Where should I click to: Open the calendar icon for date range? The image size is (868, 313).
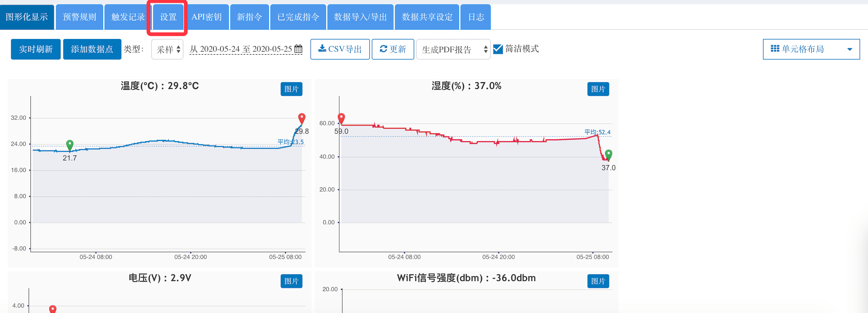[298, 49]
